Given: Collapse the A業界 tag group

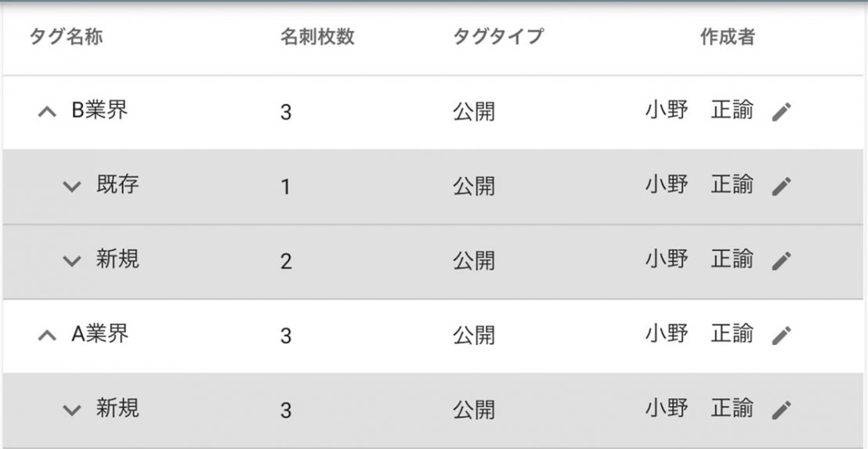Looking at the screenshot, I should 47,335.
